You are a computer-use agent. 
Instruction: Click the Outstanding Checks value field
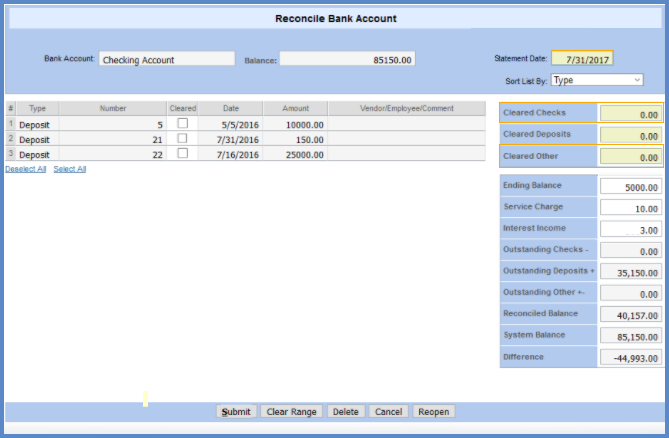click(631, 250)
